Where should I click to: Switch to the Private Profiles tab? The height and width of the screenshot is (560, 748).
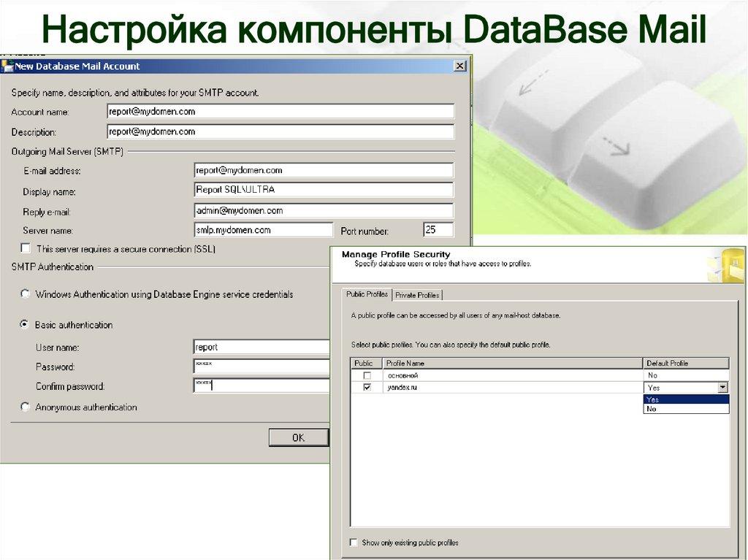tap(419, 294)
